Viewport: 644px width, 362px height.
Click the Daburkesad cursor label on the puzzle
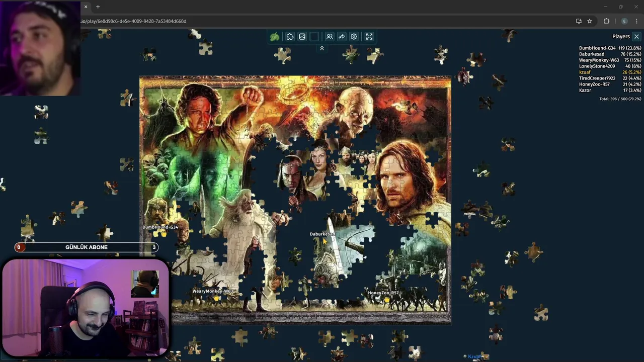tap(323, 234)
